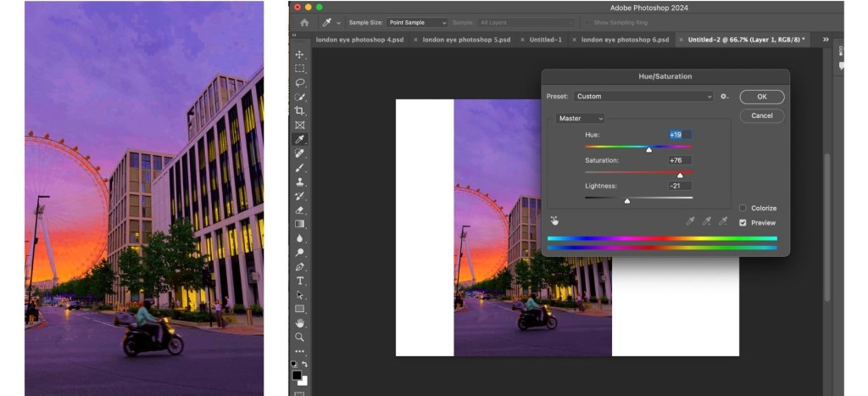868x396 pixels.
Task: Toggle the Preview checkbox
Action: click(x=743, y=223)
